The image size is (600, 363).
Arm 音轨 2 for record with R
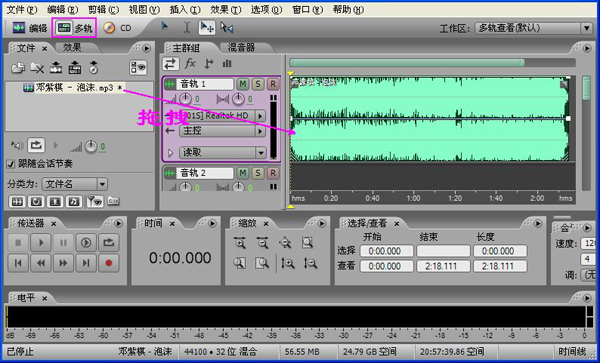[273, 173]
